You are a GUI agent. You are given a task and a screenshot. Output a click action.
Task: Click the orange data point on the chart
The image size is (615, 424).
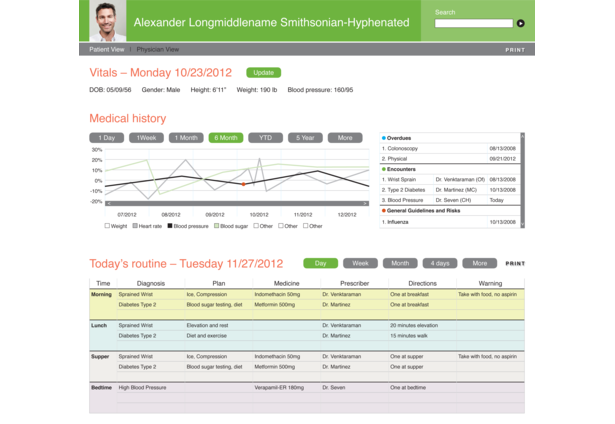coord(243,184)
